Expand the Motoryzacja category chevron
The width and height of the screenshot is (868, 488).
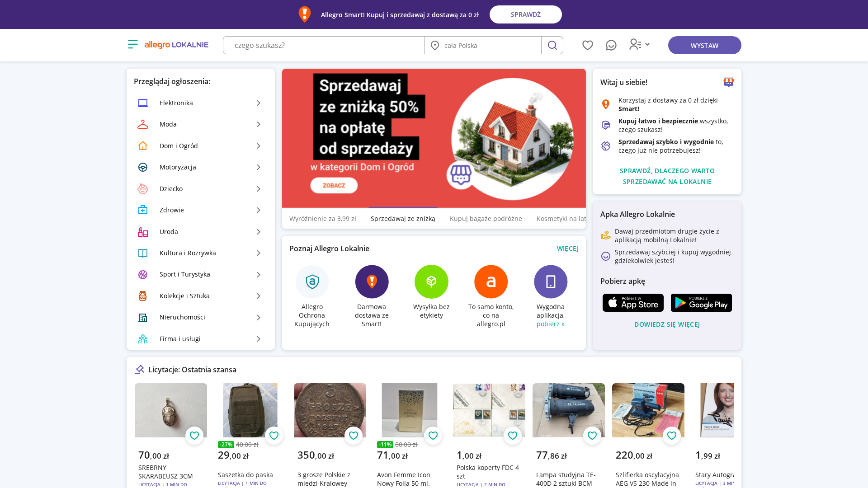tap(259, 167)
